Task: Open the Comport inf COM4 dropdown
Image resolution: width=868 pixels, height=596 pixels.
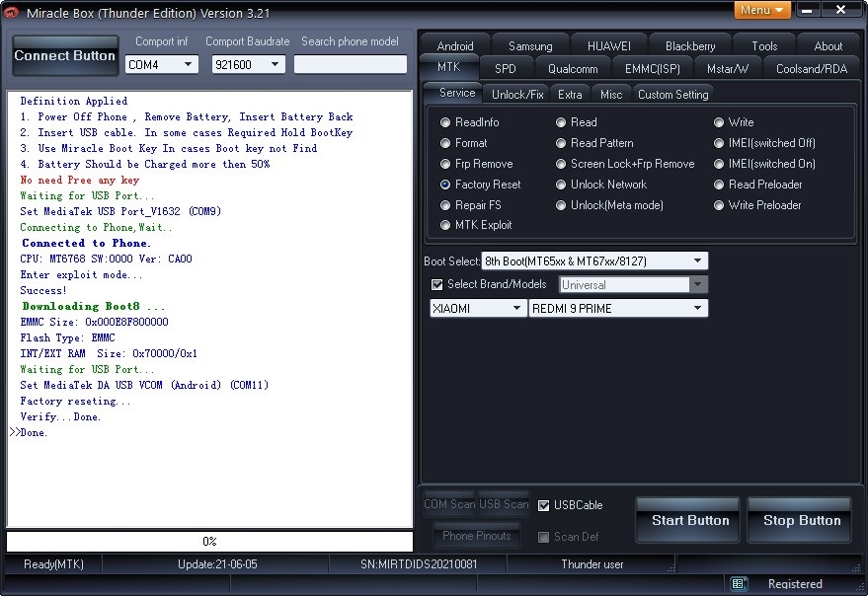Action: (x=162, y=65)
